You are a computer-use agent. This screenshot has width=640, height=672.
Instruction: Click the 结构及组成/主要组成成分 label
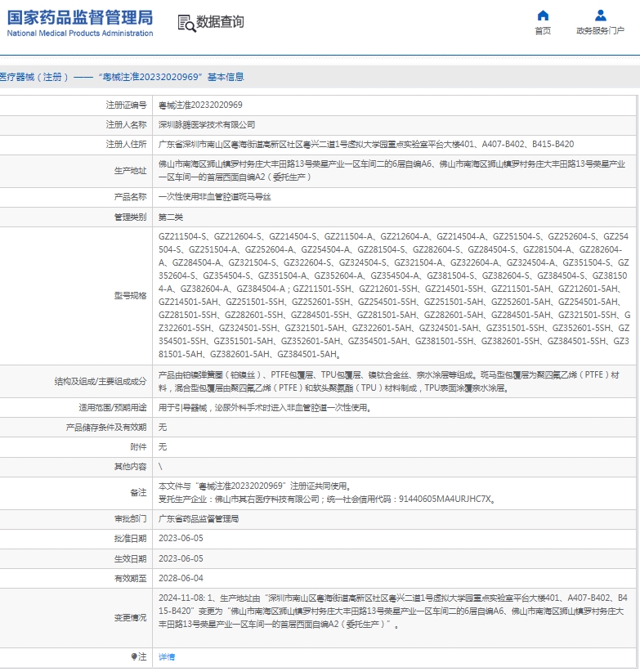[101, 382]
